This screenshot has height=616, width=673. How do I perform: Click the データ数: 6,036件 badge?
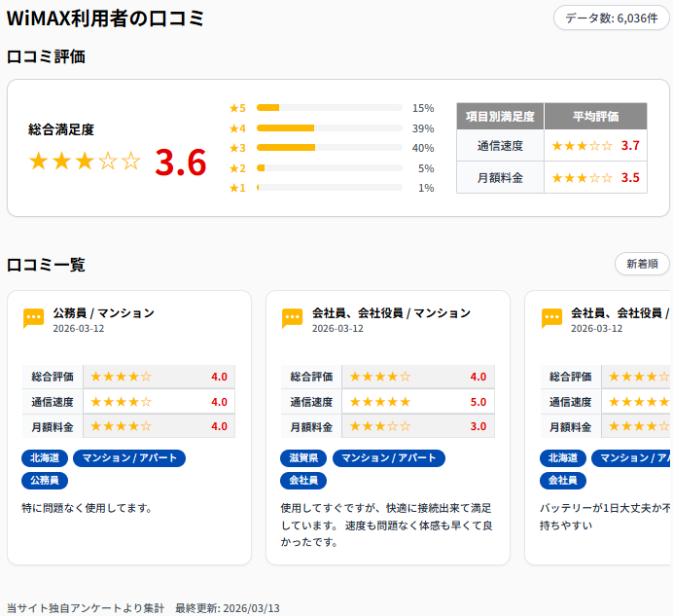pos(611,18)
